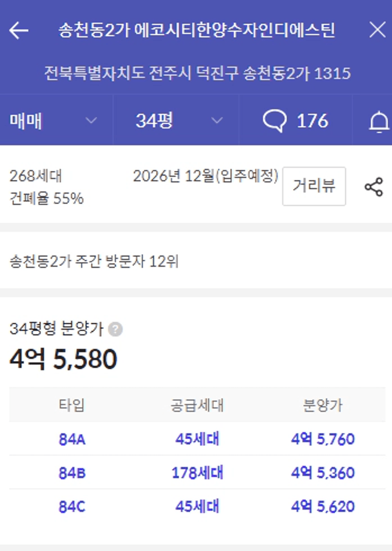
Task: Click 송천동2가 주간 방문자 12위 ranking text
Action: [x=94, y=262]
